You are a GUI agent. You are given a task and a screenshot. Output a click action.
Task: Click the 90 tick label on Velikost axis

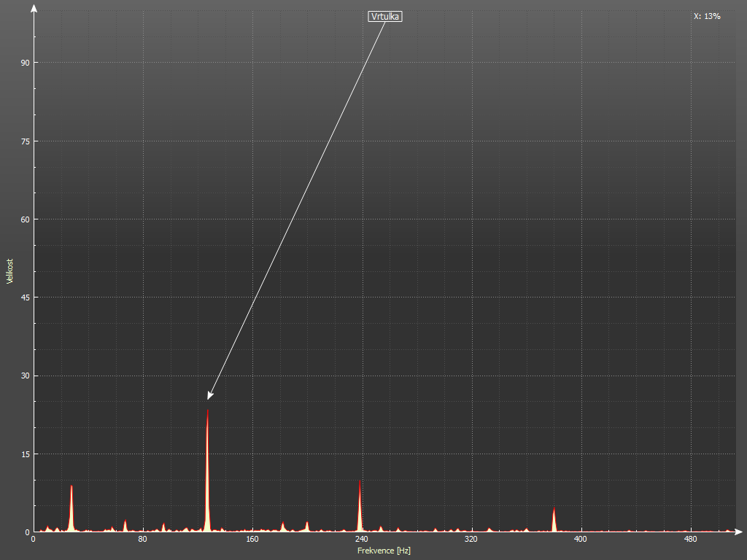25,63
